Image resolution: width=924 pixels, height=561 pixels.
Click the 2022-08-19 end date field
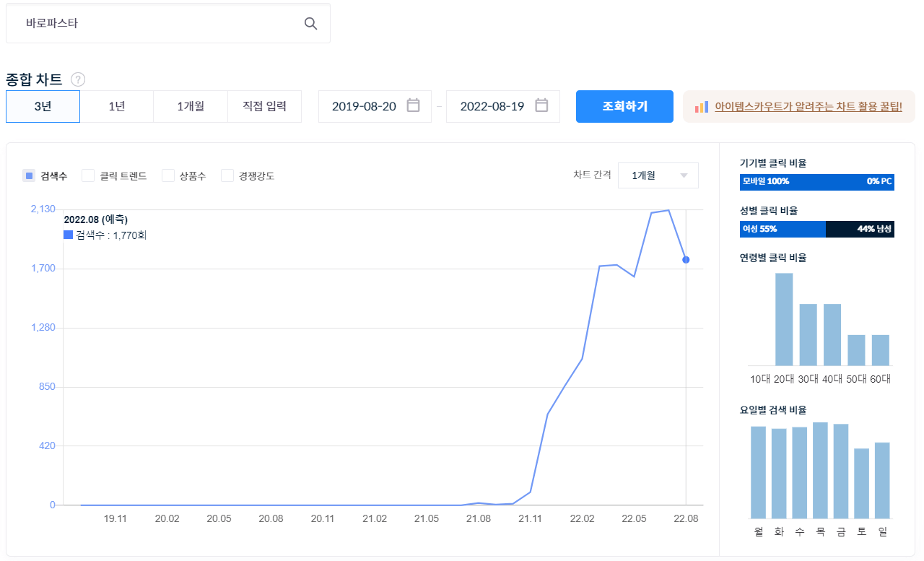[503, 106]
